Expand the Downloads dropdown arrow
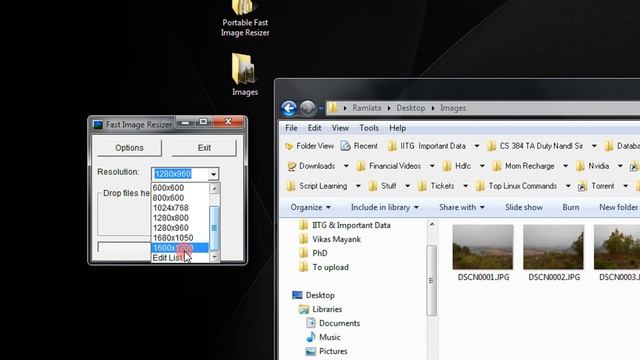Viewport: 640px width, 360px height. (346, 166)
